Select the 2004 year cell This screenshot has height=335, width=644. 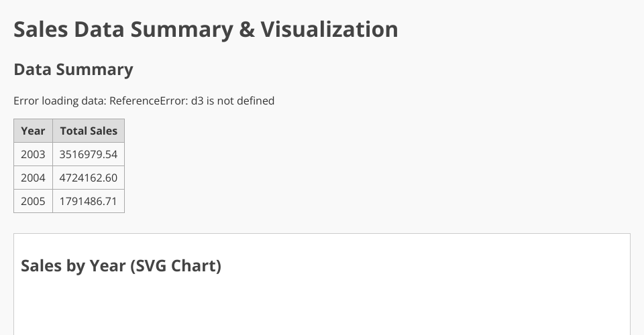click(x=33, y=178)
